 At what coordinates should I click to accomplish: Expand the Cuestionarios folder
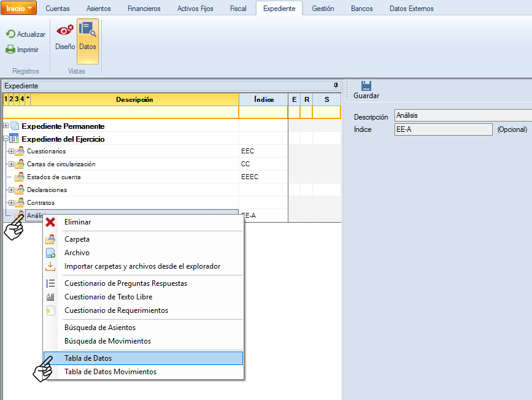[x=11, y=151]
